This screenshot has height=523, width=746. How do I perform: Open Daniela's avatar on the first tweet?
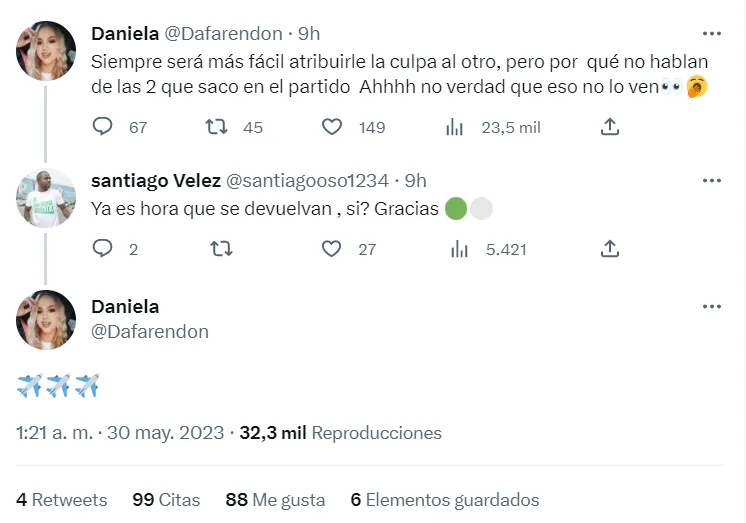47,50
